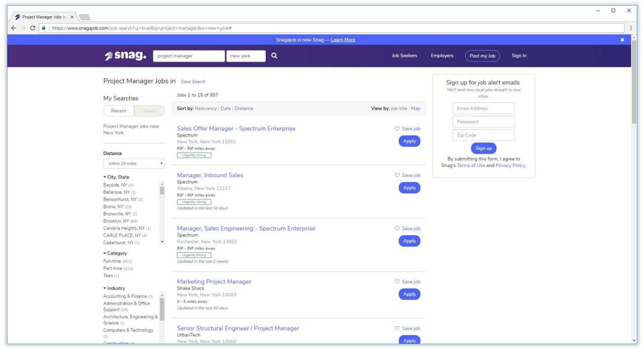644x349 pixels.
Task: Click the Password field
Action: [x=484, y=122]
